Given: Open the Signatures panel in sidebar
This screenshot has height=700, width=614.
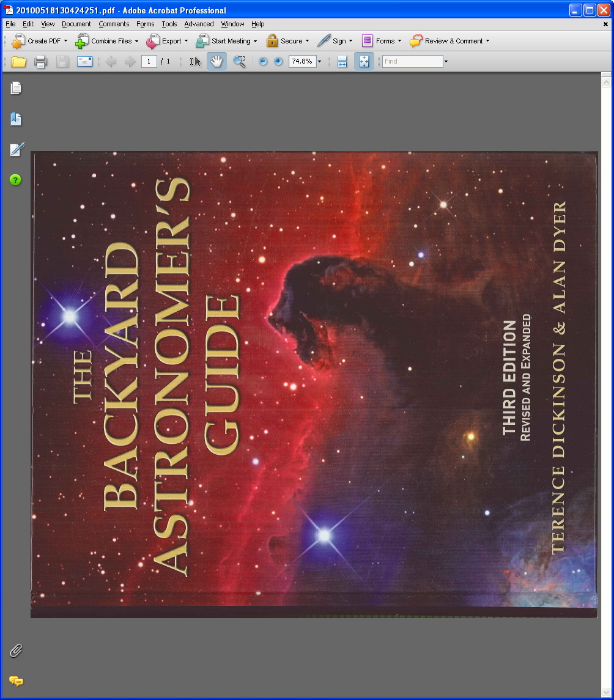Looking at the screenshot, I should coord(17,150).
